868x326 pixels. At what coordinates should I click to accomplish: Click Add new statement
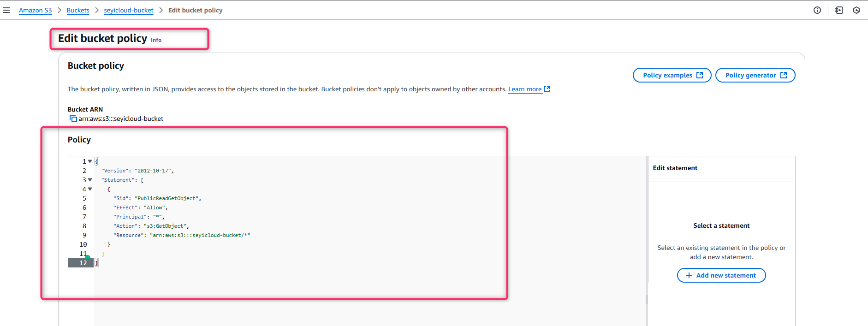pyautogui.click(x=721, y=275)
